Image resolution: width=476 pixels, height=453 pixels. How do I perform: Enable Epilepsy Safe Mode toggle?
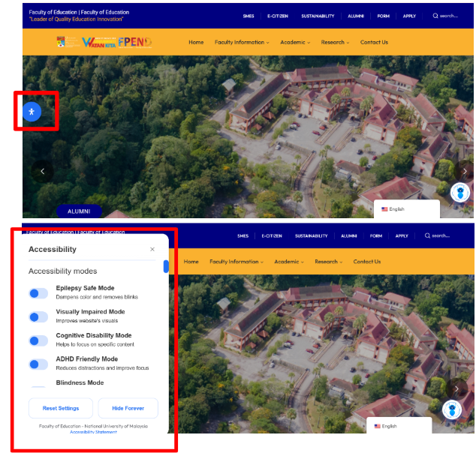[38, 293]
